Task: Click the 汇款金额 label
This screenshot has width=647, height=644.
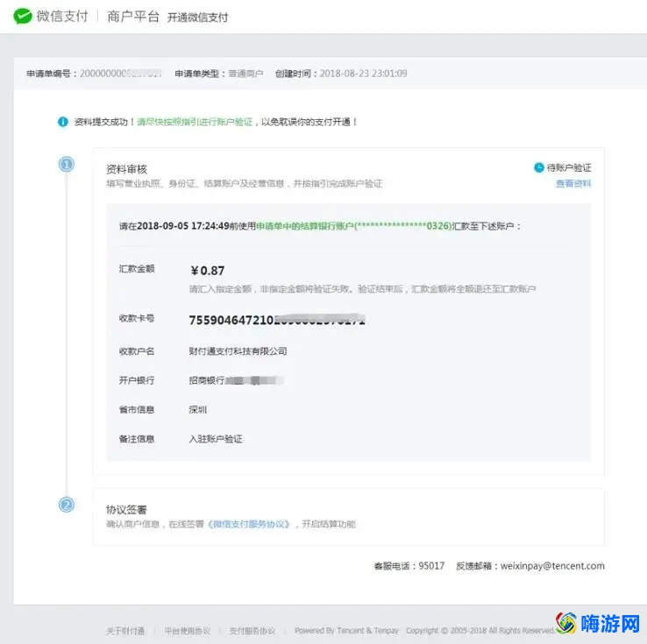Action: coord(137,269)
